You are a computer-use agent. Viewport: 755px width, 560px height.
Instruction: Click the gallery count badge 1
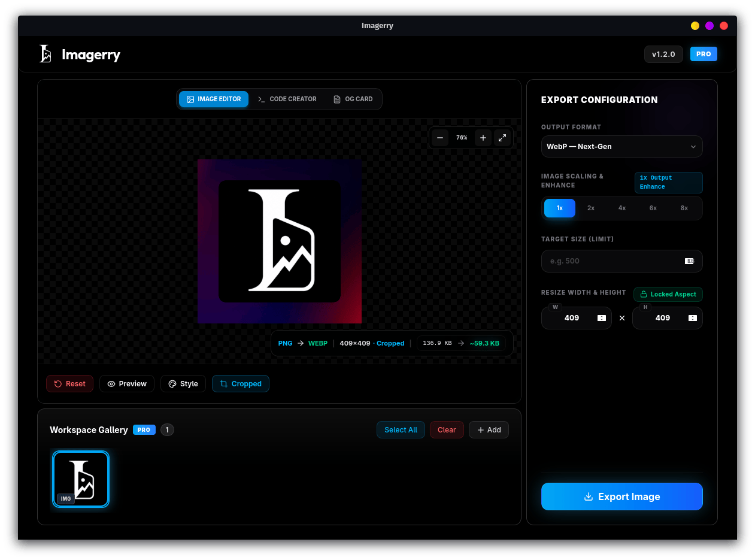[168, 430]
